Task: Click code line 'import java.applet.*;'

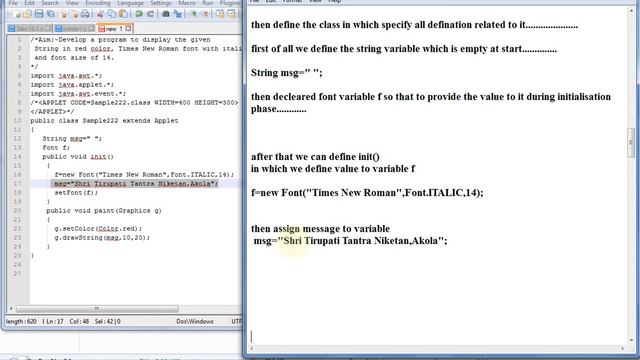Action: [72, 85]
